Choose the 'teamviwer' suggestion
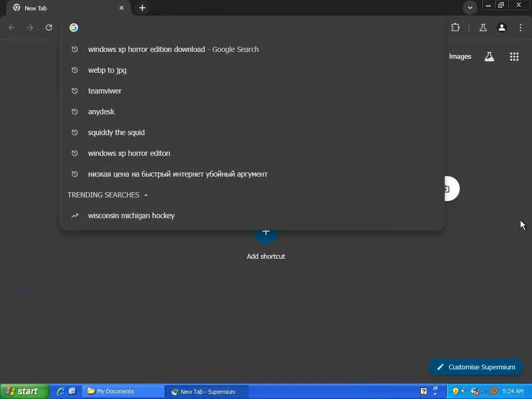The width and height of the screenshot is (532, 399). click(x=252, y=91)
